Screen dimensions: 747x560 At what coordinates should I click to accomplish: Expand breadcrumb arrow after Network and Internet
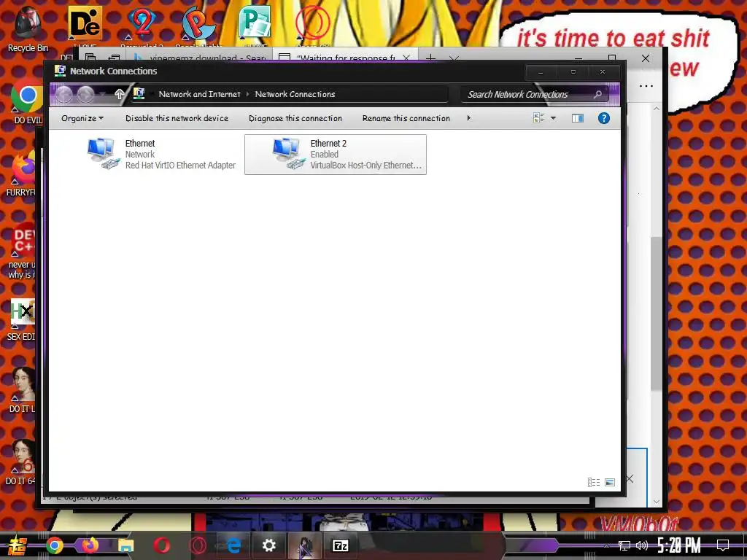pyautogui.click(x=248, y=94)
